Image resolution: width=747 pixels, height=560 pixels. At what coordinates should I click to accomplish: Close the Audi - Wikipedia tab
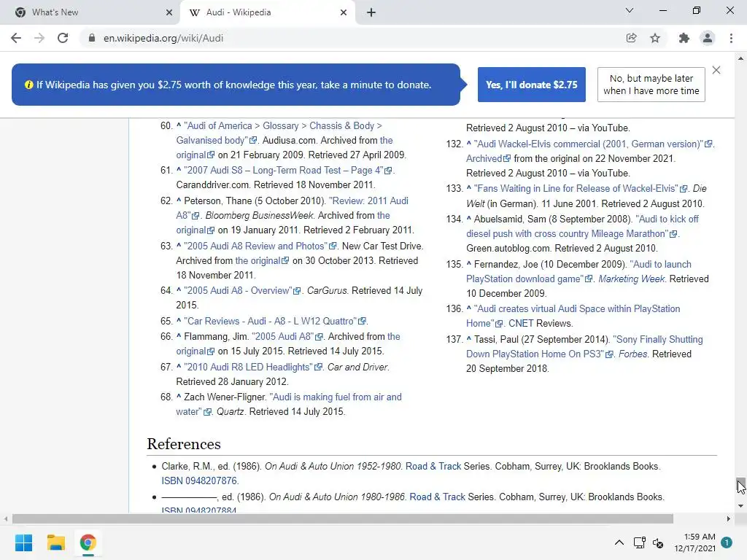(x=344, y=13)
